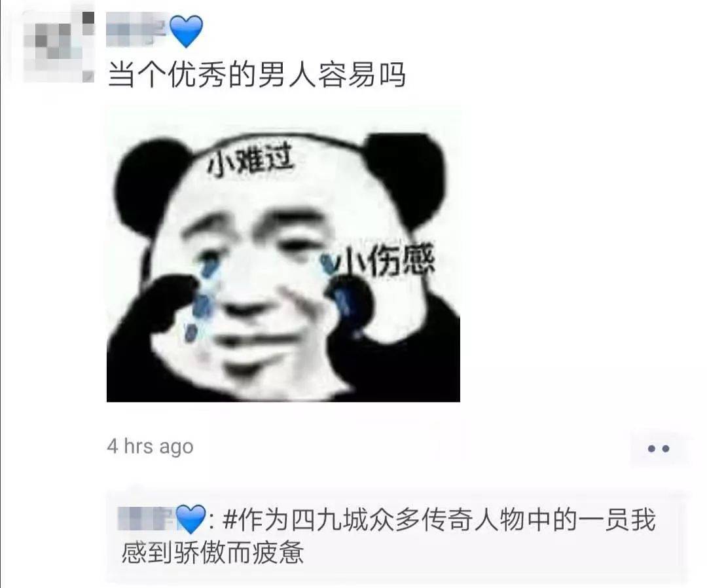Click the post text 当个优秀的男人容易吗

[x=257, y=75]
